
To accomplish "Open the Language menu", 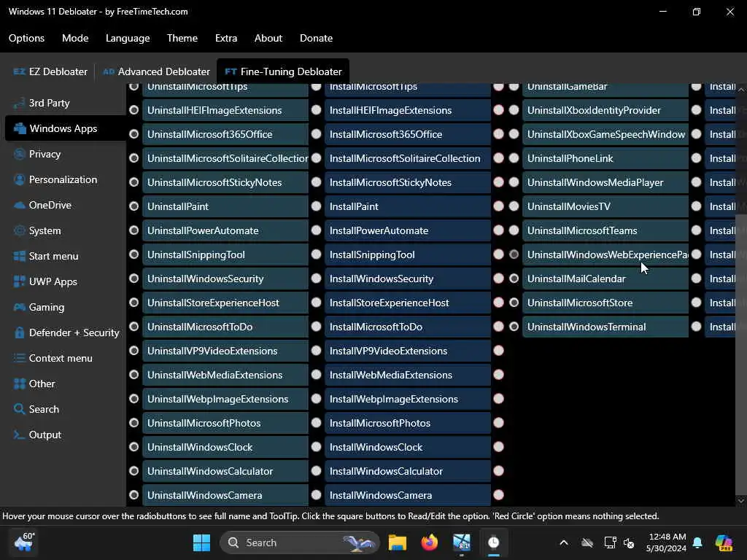I will 128,38.
